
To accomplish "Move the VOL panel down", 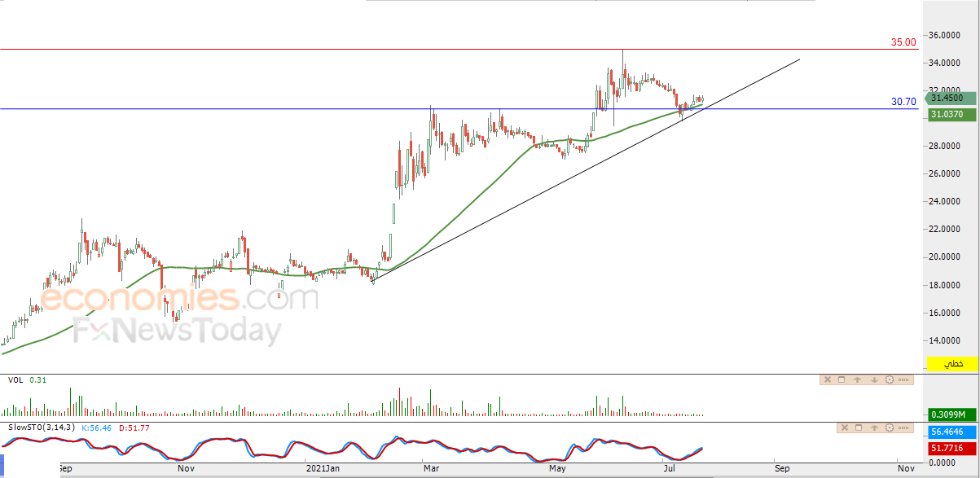I will coord(874,379).
